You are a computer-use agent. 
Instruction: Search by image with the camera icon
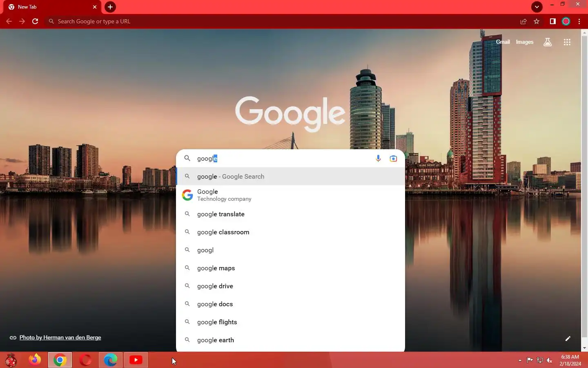click(393, 158)
